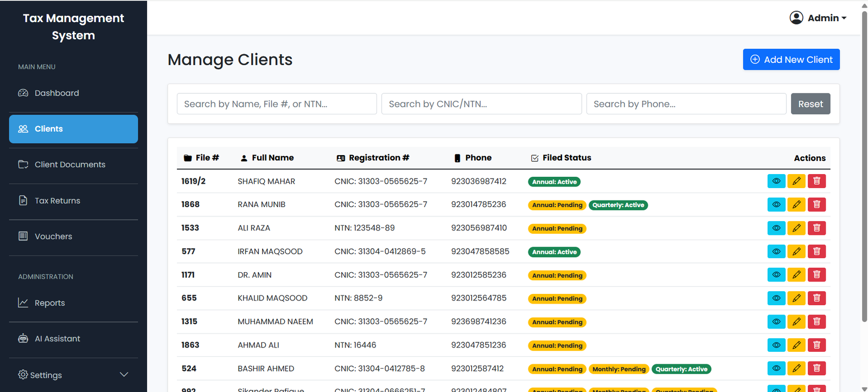Click the page vertical scrollbar
The image size is (868, 392).
tap(864, 165)
